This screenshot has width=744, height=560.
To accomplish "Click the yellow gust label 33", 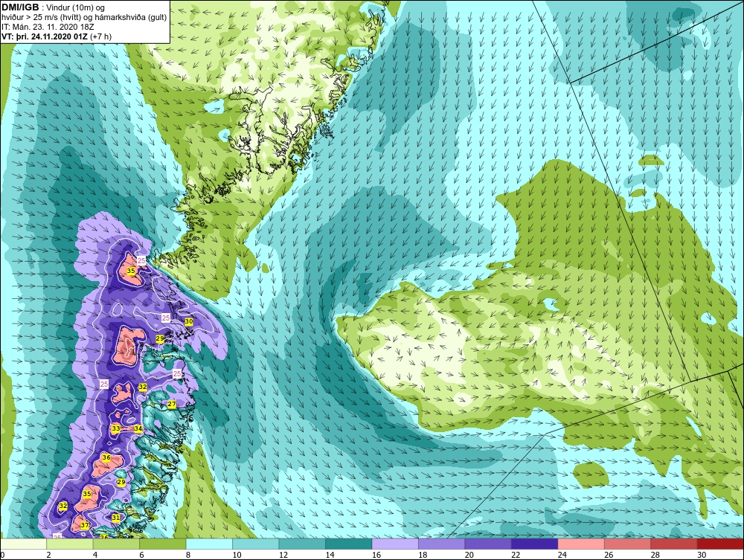I will 116,428.
